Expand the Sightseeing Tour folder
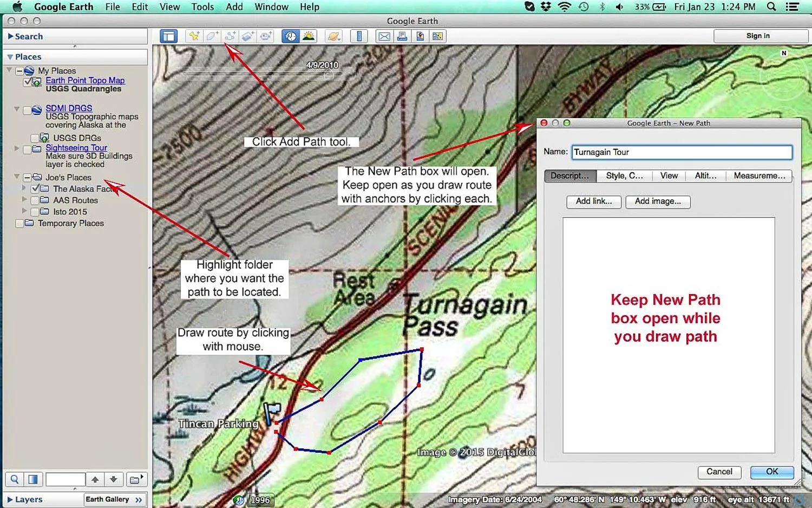The width and height of the screenshot is (812, 508). 17,148
